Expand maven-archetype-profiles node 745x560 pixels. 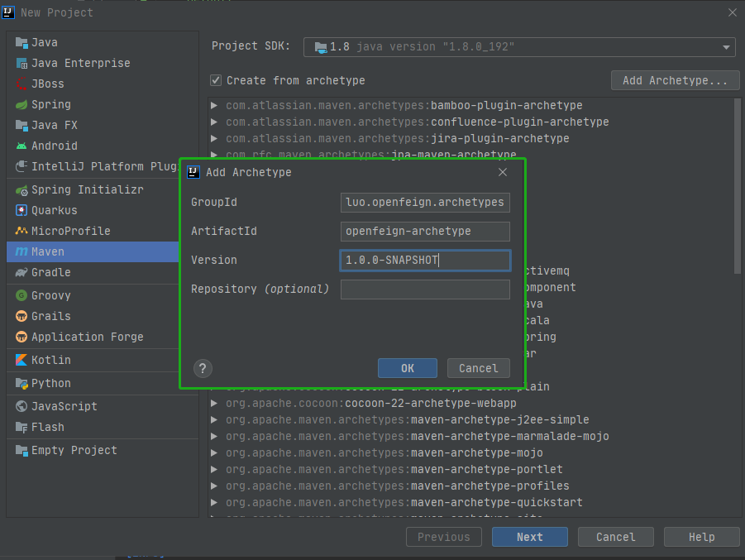pyautogui.click(x=214, y=486)
